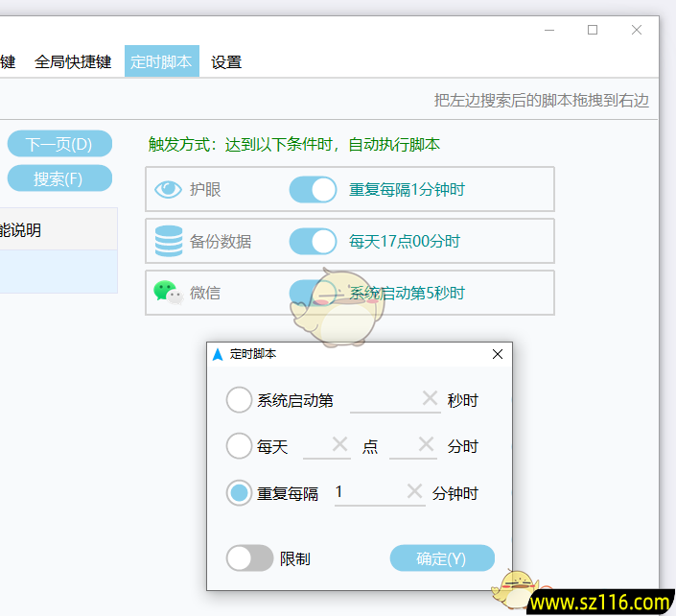
Task: Close the main application window
Action: (637, 30)
